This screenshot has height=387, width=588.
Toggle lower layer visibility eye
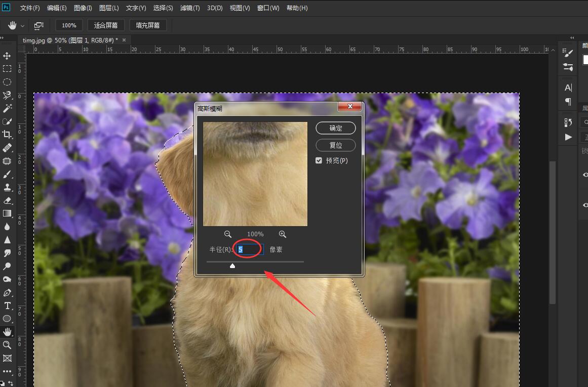tap(585, 205)
